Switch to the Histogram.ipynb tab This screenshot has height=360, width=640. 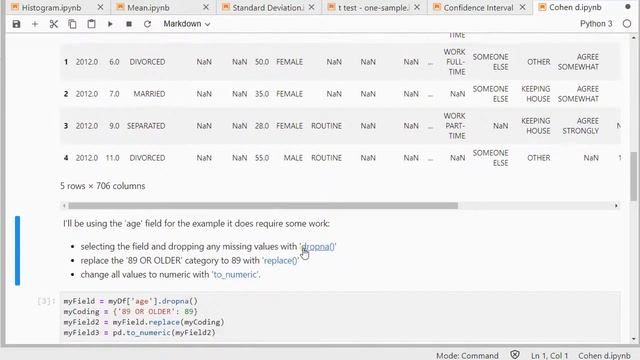pos(51,7)
